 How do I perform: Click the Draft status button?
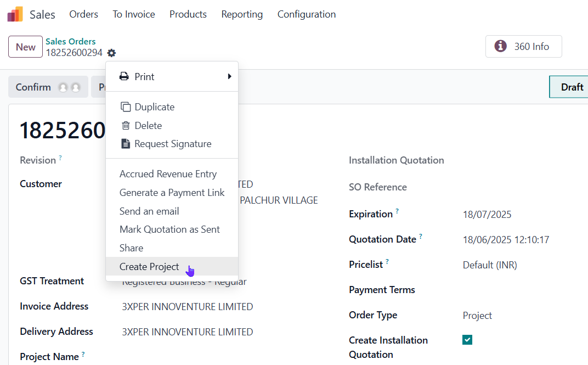[569, 87]
